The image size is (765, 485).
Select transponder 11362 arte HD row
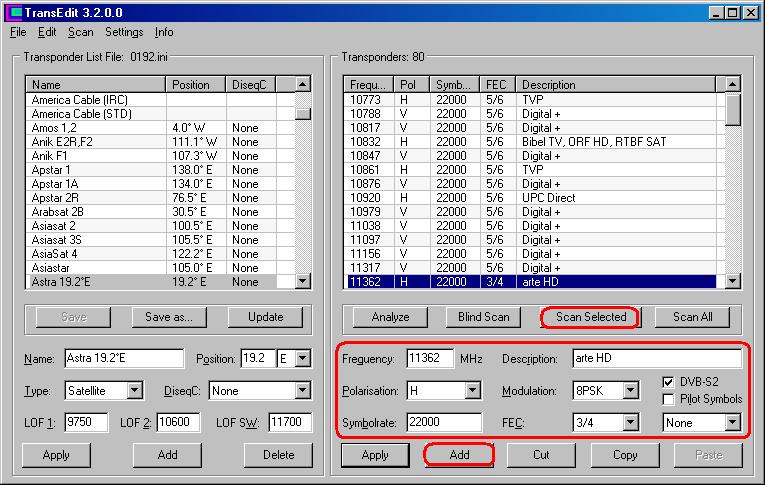pyautogui.click(x=530, y=282)
